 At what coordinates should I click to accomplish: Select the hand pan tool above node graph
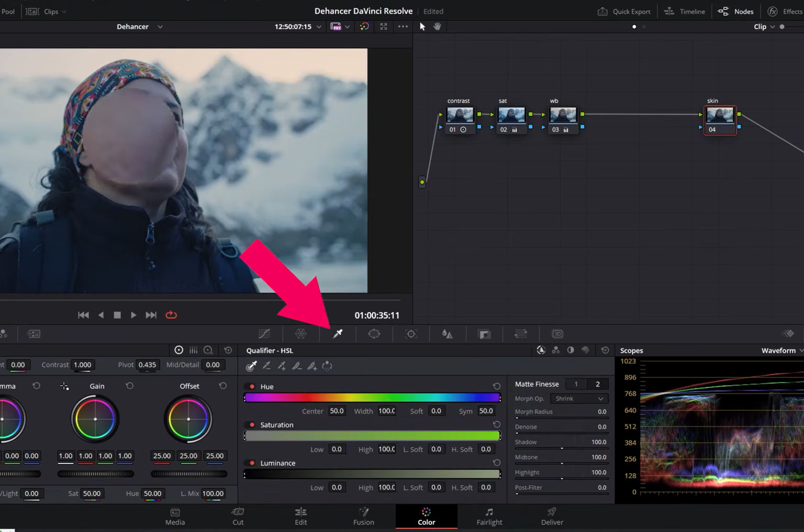tap(437, 26)
